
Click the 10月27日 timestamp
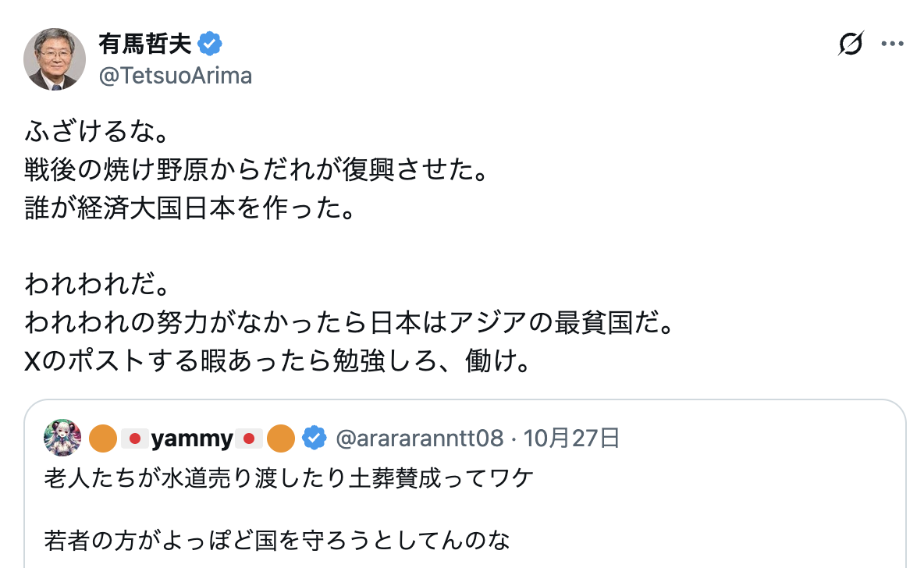point(571,439)
